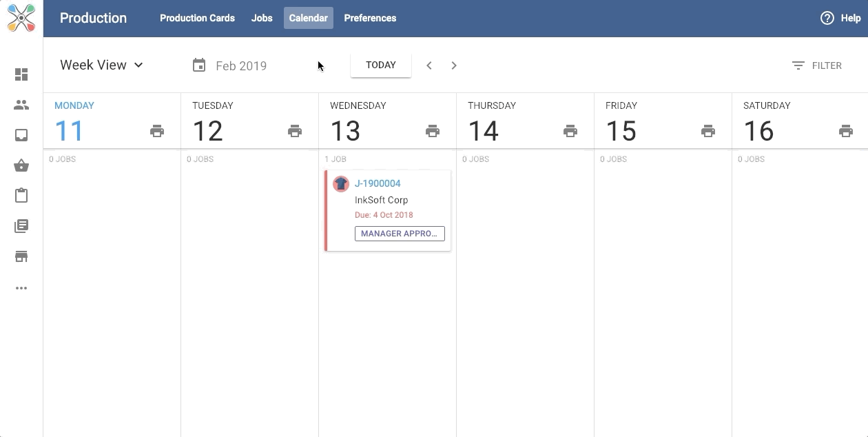868x437 pixels.
Task: Open the Inbox tray icon in sidebar
Action: 21,135
